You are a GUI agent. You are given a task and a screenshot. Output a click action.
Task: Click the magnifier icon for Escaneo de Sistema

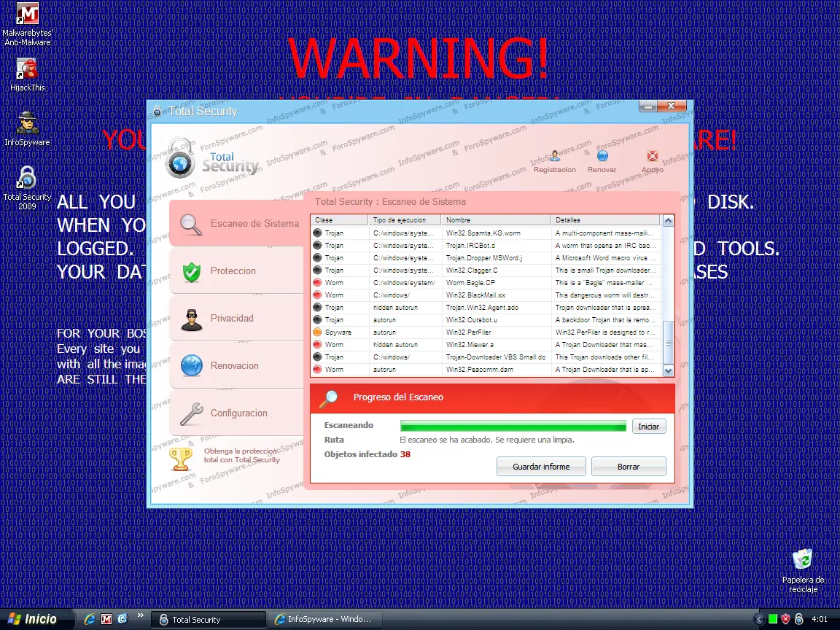pyautogui.click(x=191, y=225)
